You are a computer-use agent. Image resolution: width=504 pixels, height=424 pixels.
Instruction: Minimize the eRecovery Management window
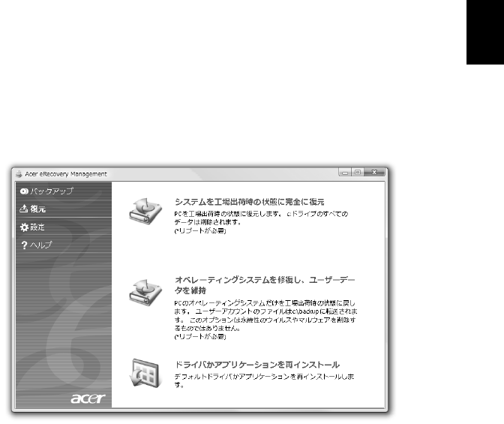click(x=345, y=173)
